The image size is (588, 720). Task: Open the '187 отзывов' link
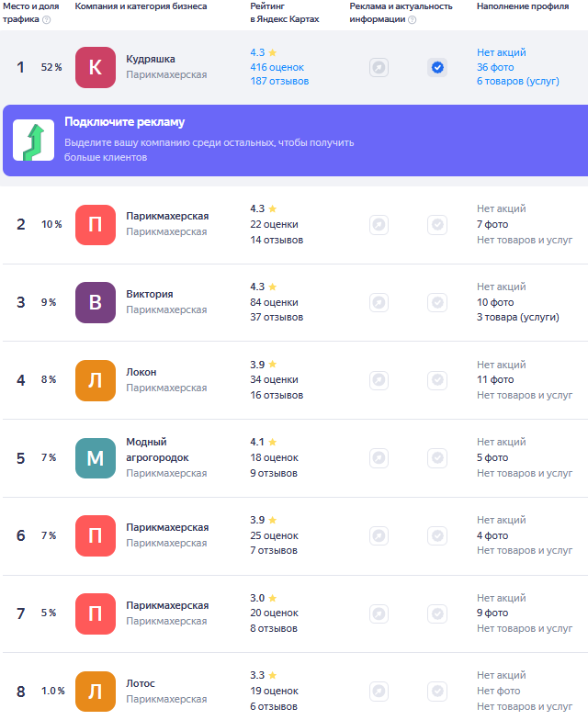tap(279, 81)
